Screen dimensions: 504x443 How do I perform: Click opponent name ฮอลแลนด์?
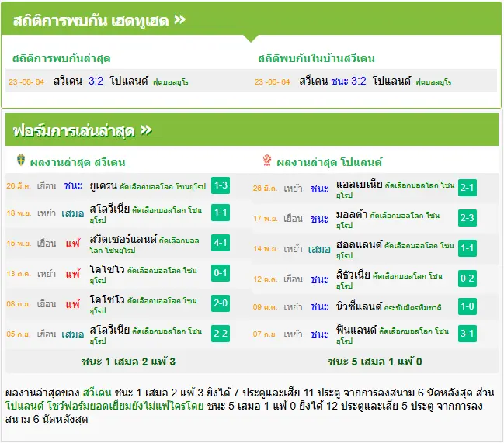pos(359,244)
